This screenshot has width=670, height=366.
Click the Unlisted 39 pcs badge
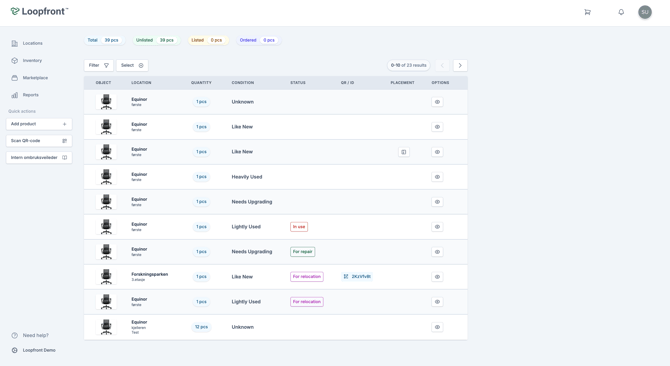click(156, 40)
